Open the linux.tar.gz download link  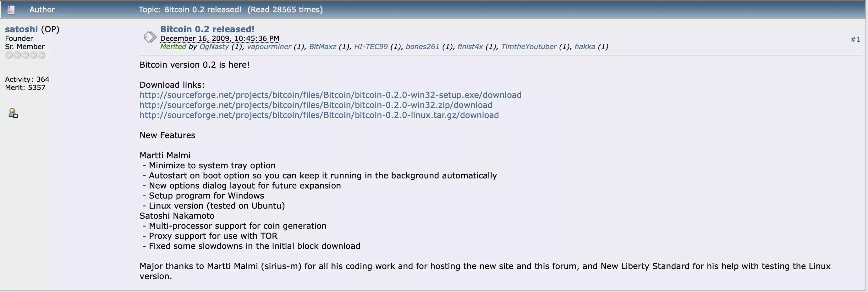(319, 115)
